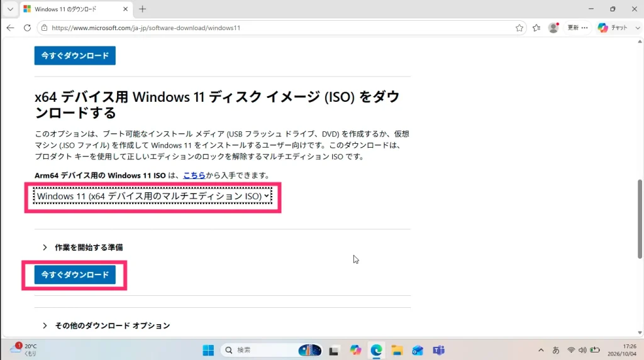Open the 更新 browser menu
644x360 pixels.
tap(577, 28)
